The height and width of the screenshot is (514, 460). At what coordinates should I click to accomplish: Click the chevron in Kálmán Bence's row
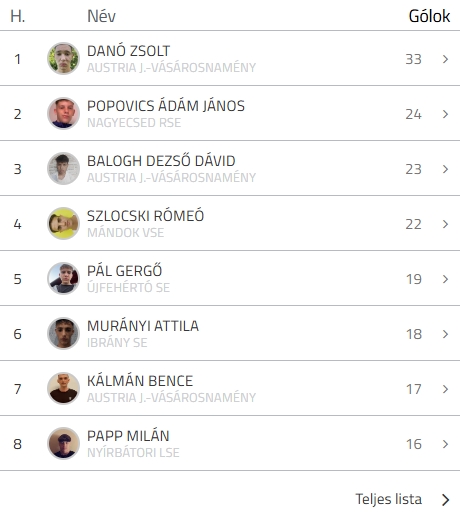point(445,389)
